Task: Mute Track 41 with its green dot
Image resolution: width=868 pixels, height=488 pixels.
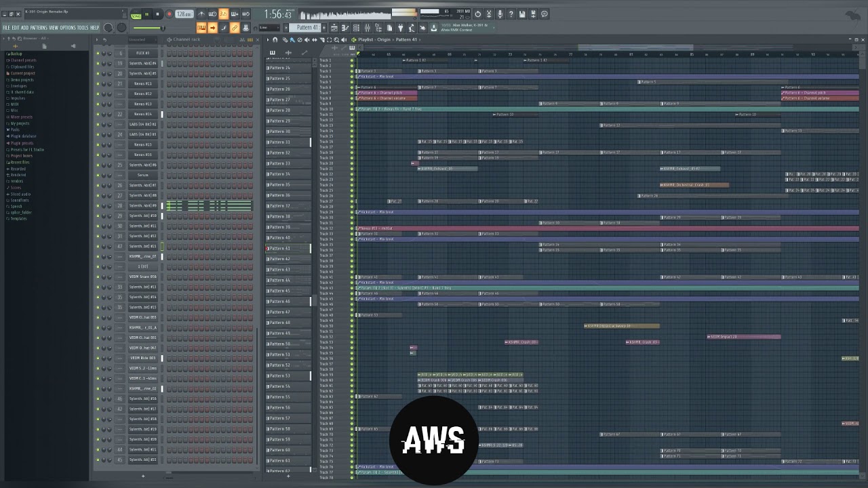Action: (x=352, y=277)
